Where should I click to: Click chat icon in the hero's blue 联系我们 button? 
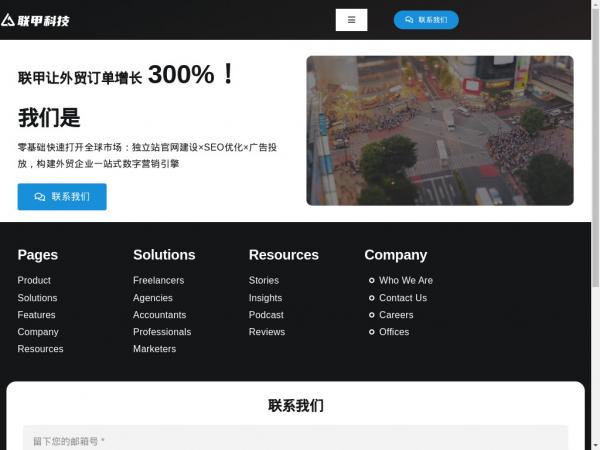click(x=40, y=197)
